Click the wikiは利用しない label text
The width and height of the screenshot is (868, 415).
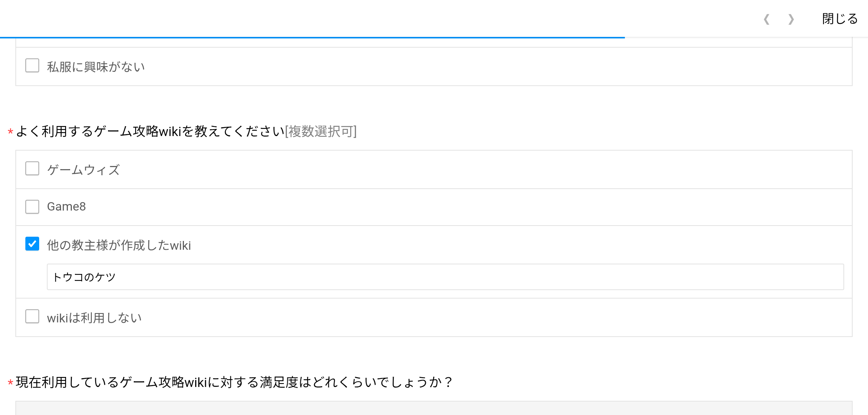click(x=94, y=318)
